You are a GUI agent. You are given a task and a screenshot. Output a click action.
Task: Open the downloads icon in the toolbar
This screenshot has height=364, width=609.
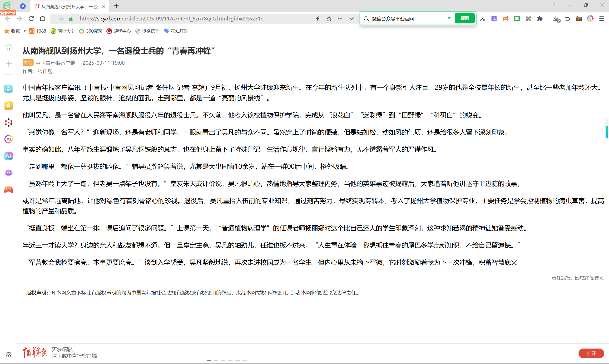point(556,19)
